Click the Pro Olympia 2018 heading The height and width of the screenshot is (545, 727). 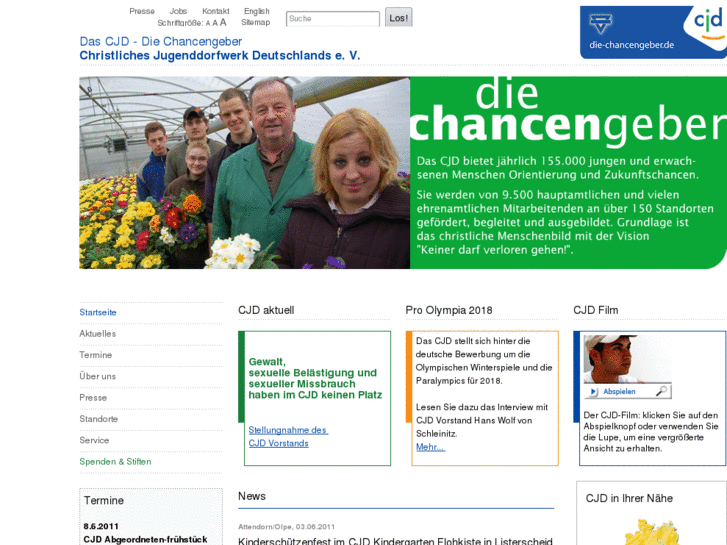pos(449,310)
